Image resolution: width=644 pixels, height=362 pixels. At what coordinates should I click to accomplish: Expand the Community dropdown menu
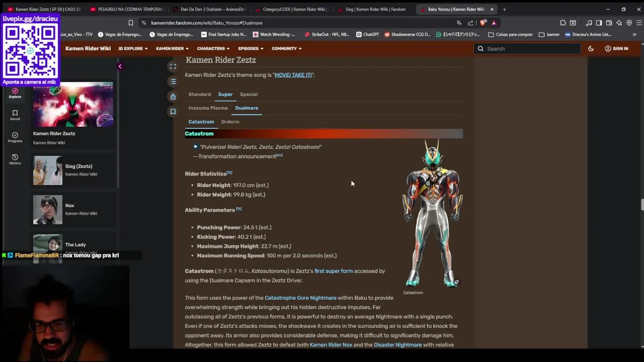[287, 49]
